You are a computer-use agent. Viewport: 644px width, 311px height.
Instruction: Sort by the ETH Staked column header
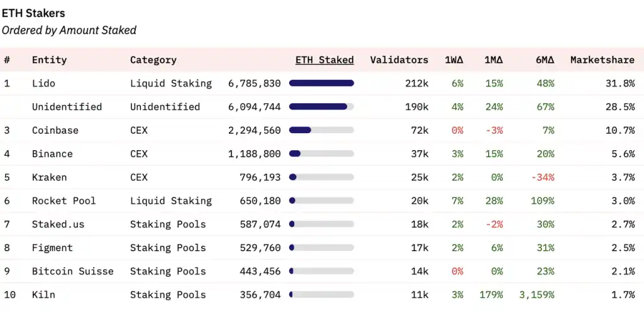click(325, 60)
